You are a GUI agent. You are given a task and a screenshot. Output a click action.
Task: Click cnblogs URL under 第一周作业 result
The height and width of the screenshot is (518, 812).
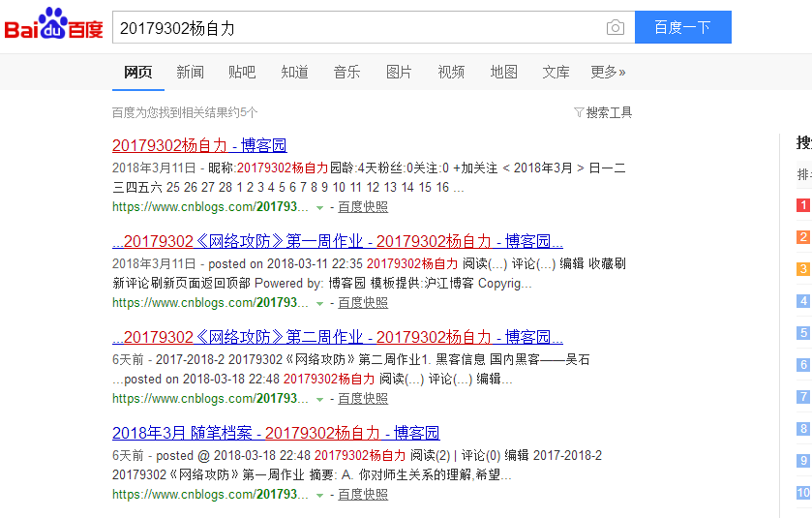pos(210,303)
